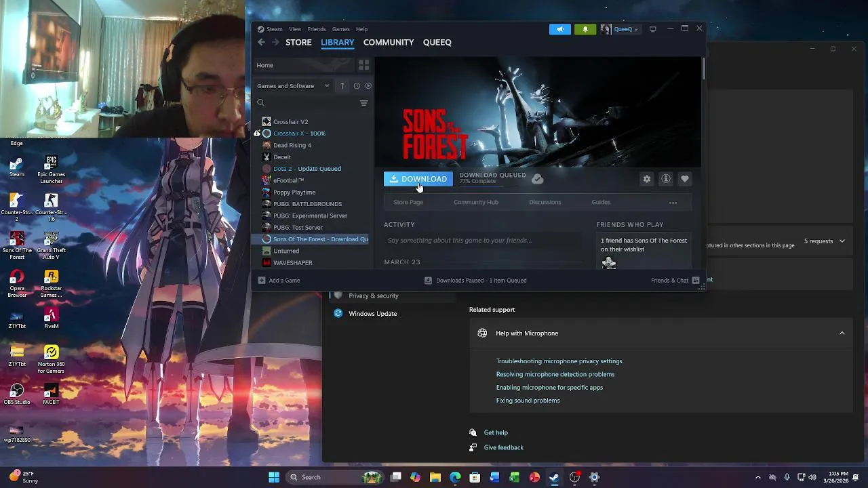Open Rockstar Games desktop icon
This screenshot has width=868, height=488.
(x=51, y=284)
